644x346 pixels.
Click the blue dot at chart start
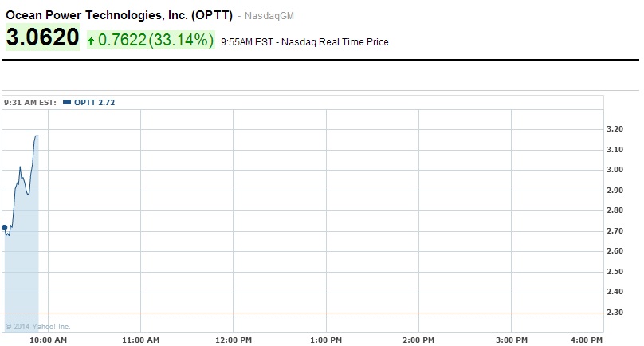point(5,227)
